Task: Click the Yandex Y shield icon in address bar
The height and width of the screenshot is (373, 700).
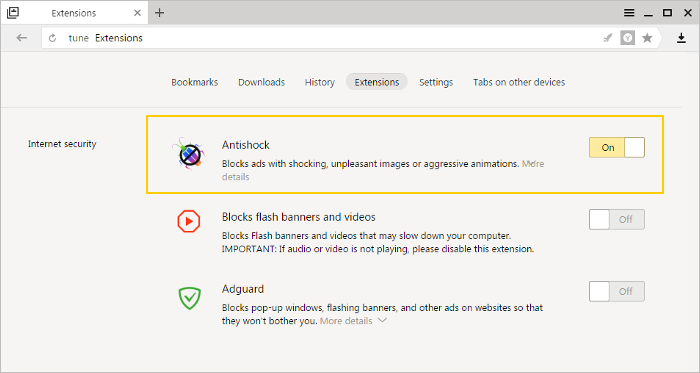Action: (x=627, y=38)
